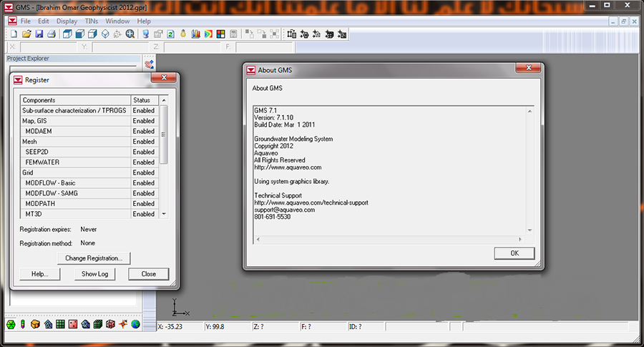Switch to the 3D Mesh module icon

point(85,324)
